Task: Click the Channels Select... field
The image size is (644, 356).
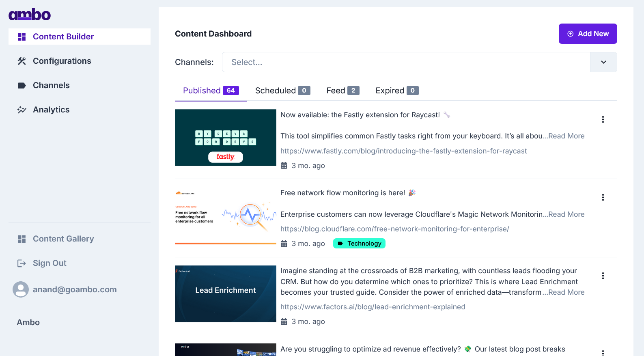Action: pos(406,62)
